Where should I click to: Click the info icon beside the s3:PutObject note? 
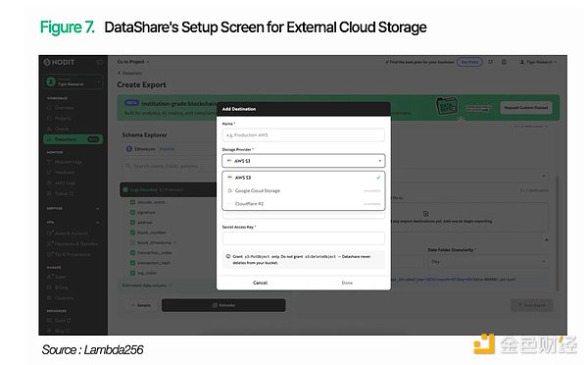click(x=228, y=256)
